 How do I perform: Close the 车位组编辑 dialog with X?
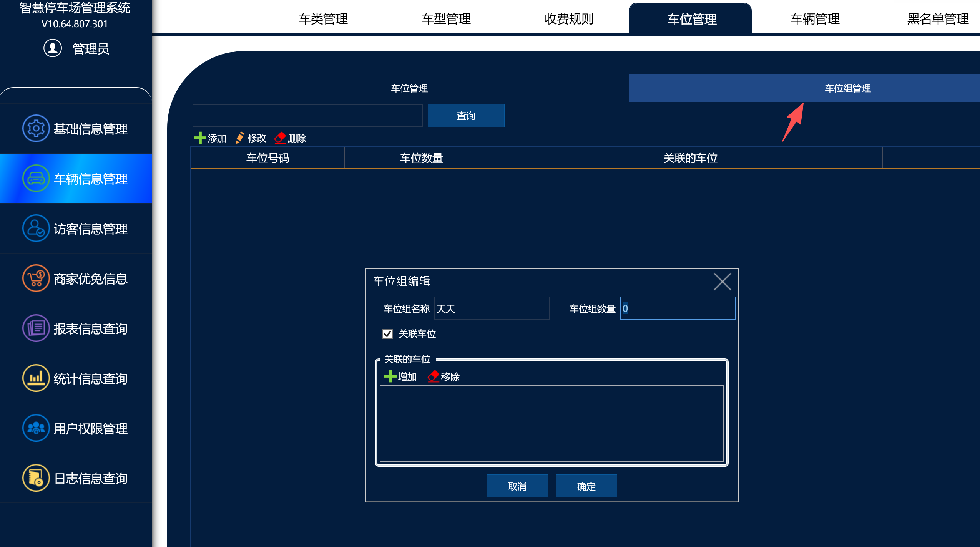722,282
